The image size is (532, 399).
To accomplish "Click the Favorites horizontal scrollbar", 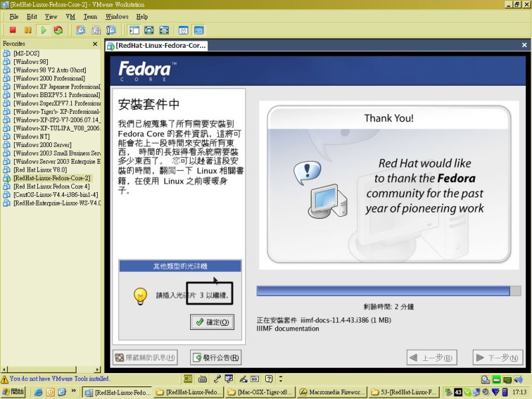I will pos(51,369).
